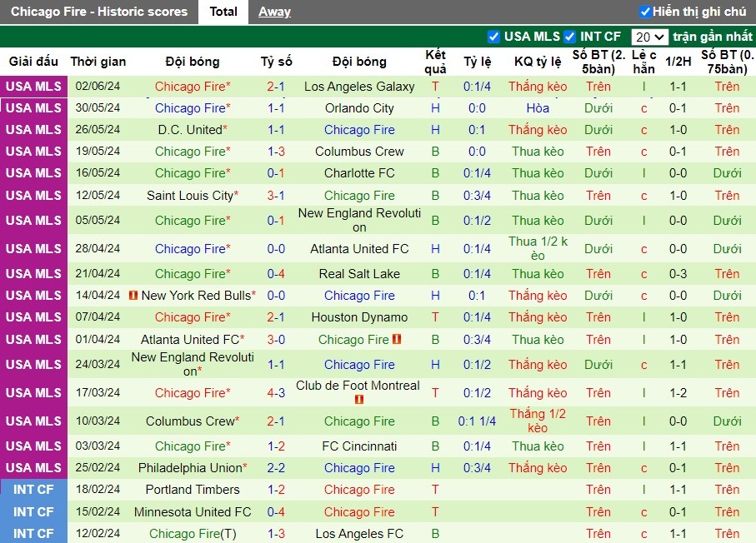This screenshot has width=756, height=543.
Task: Click the USA MLS label on 02/06/24 row
Action: [33, 87]
